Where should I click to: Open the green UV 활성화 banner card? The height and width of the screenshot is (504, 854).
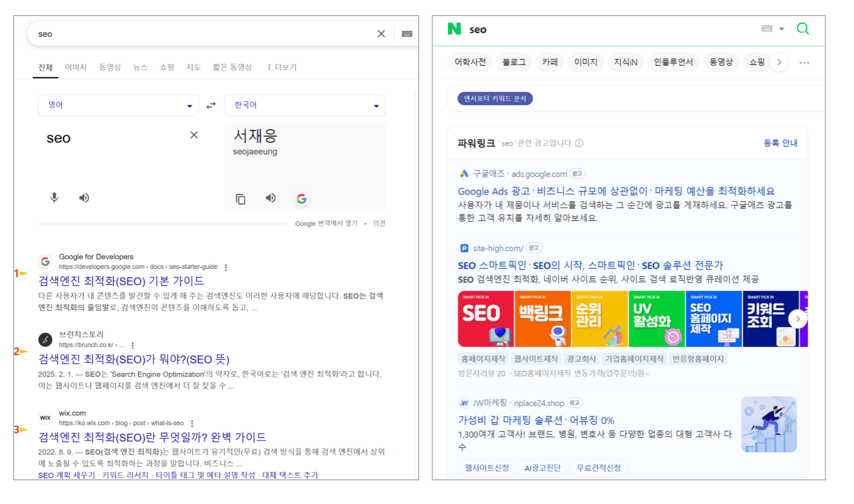[x=657, y=319]
